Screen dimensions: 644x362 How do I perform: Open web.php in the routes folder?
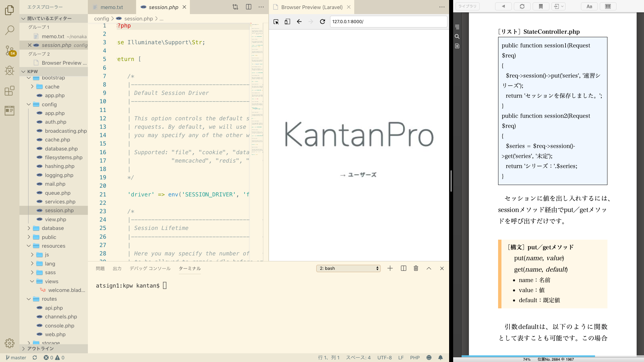pyautogui.click(x=55, y=334)
